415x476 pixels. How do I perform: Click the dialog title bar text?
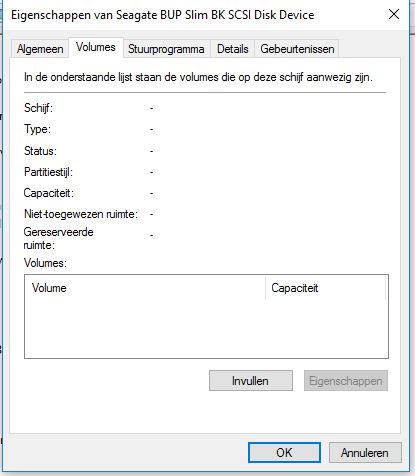coord(163,15)
